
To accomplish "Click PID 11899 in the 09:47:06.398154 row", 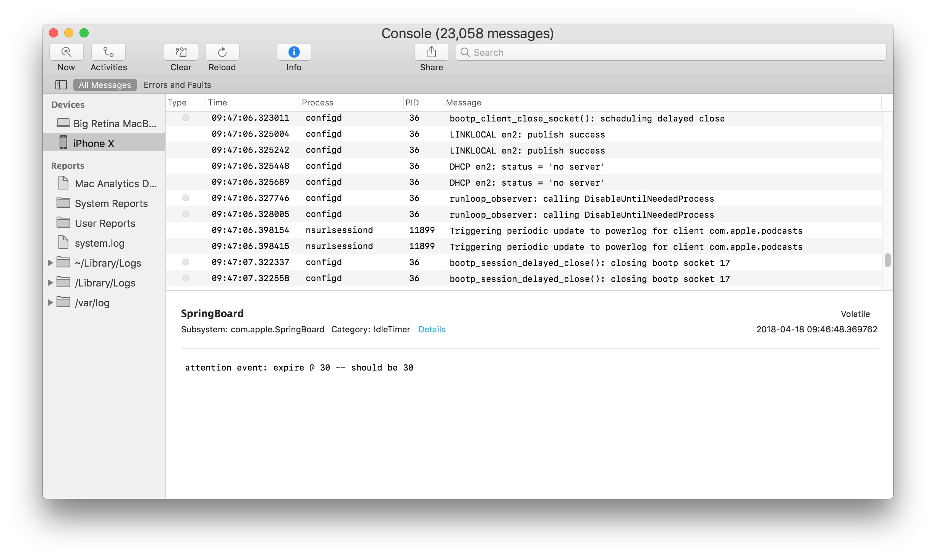I will tap(422, 230).
